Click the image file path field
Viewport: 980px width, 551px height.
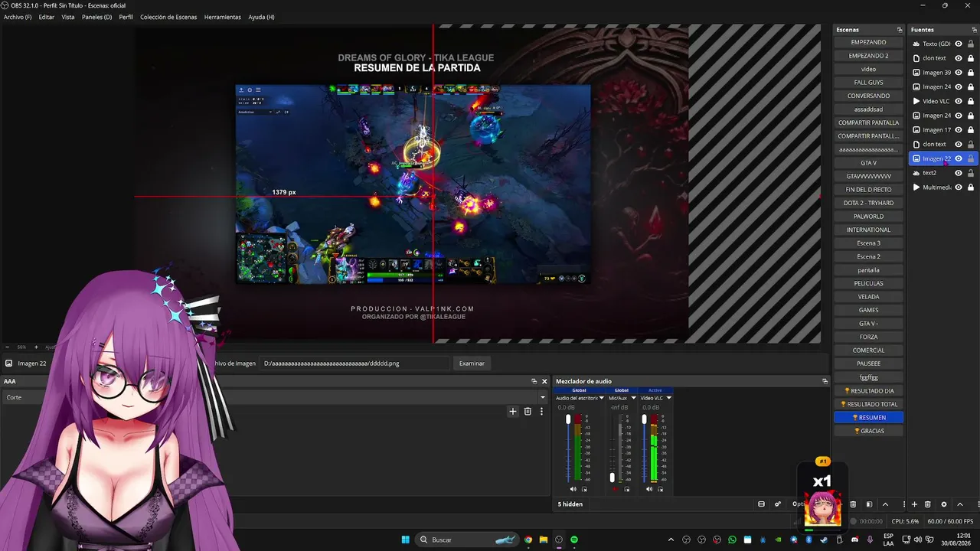click(x=355, y=364)
